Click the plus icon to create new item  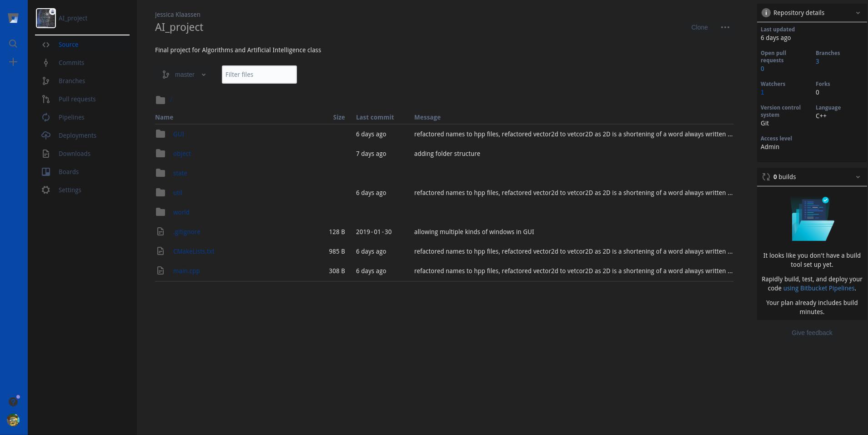click(13, 61)
